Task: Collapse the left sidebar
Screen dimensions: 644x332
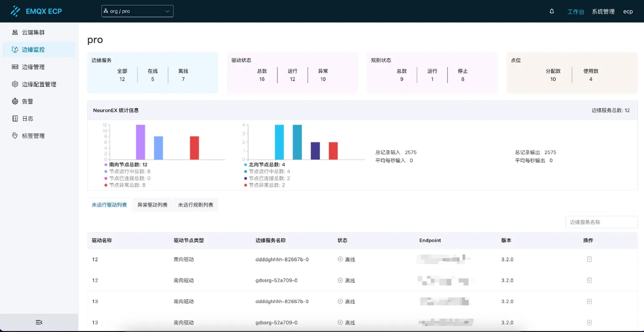Action: [x=39, y=322]
